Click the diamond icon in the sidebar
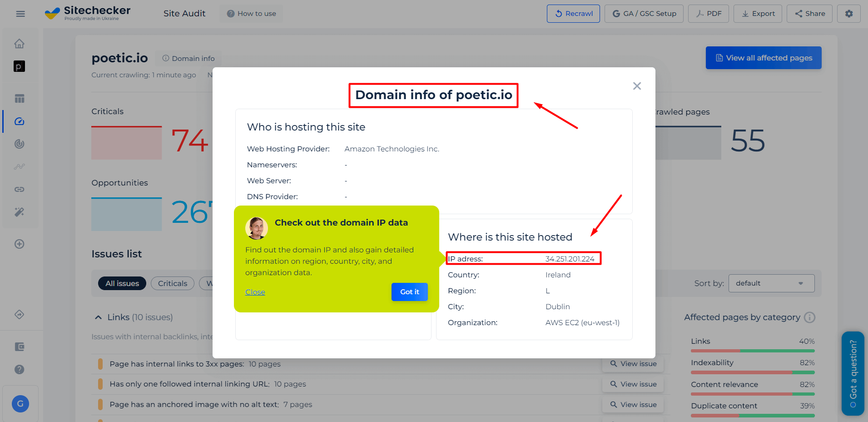 (x=19, y=314)
